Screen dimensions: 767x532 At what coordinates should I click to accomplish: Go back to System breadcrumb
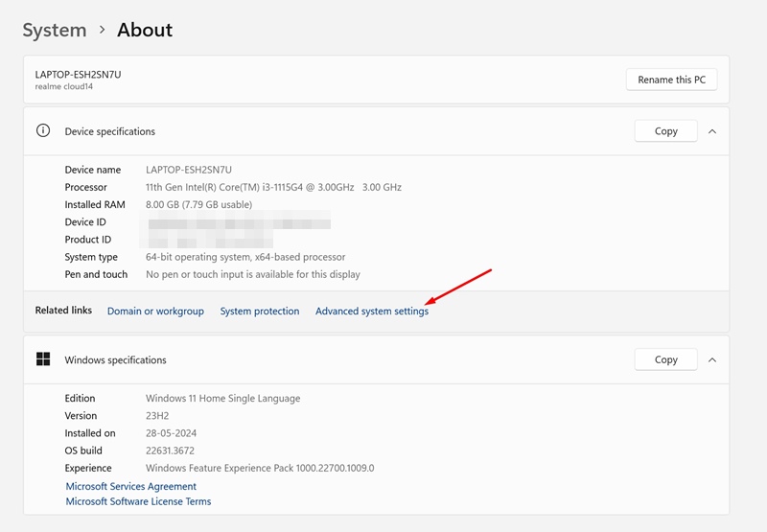(x=55, y=30)
